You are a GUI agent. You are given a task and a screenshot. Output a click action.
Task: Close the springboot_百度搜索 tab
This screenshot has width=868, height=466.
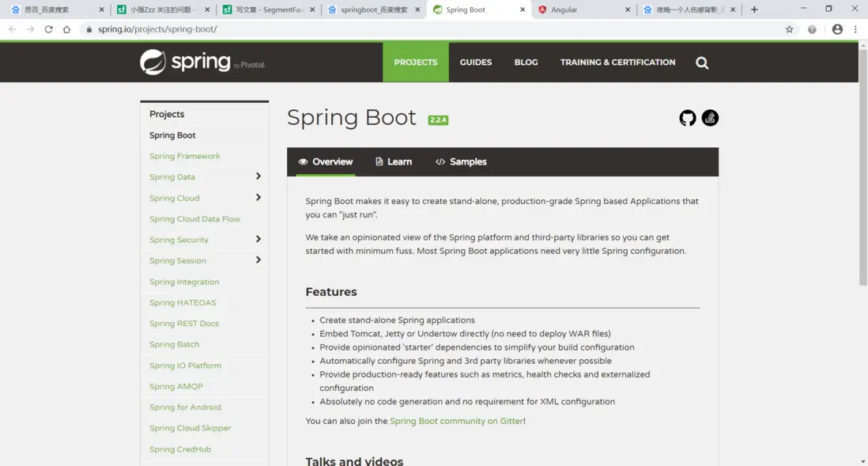click(x=417, y=9)
